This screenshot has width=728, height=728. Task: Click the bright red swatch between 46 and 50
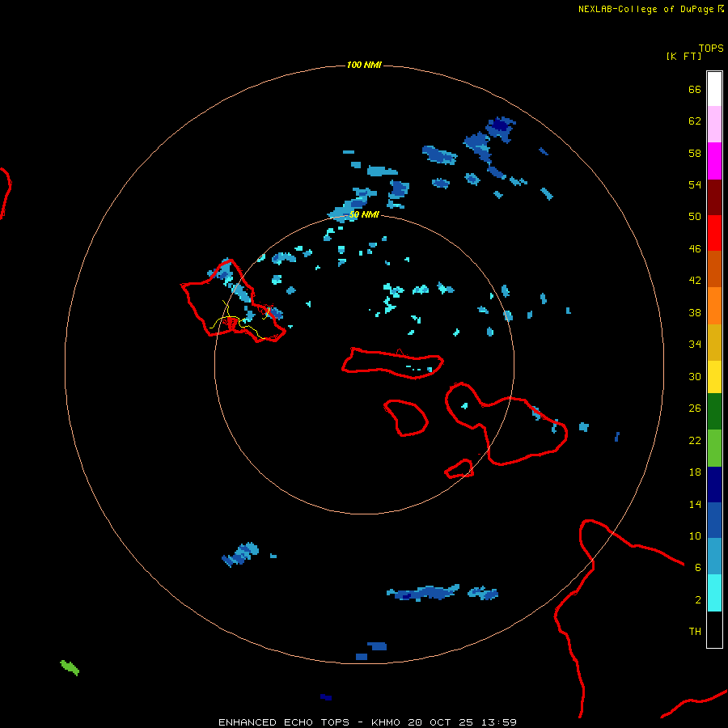[x=714, y=233]
